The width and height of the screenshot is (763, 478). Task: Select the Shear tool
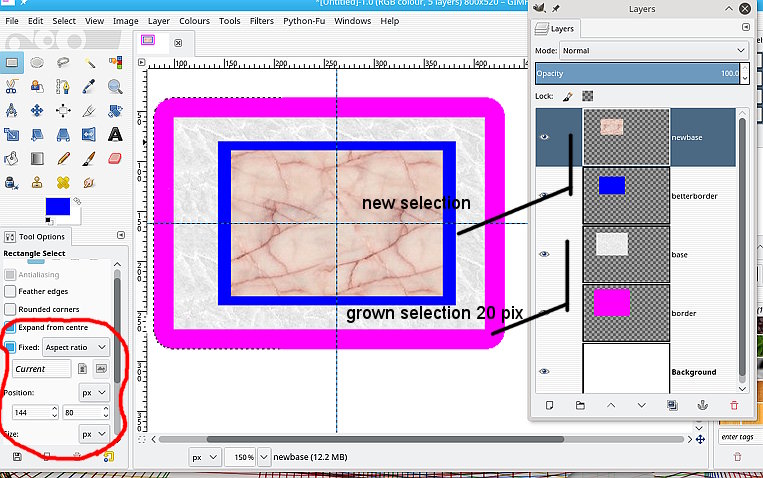tap(37, 134)
